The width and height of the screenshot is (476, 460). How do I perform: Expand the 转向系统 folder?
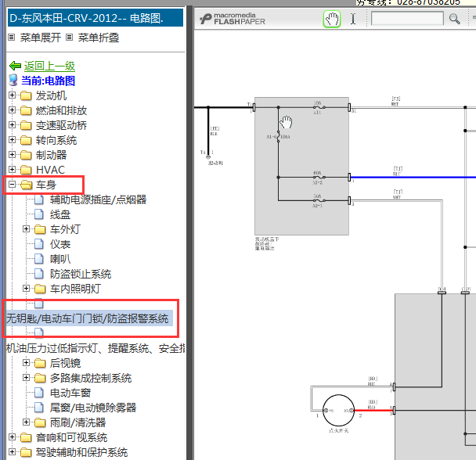12,140
